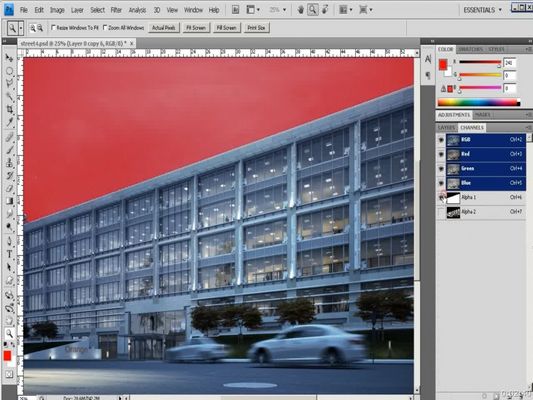Screen dimensions: 533x400
Task: Open the Essentials workspace dropdown
Action: (483, 10)
